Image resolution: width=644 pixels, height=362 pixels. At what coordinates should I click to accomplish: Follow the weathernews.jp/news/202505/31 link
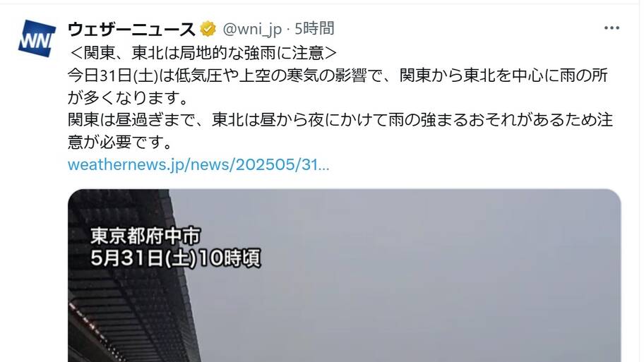198,164
